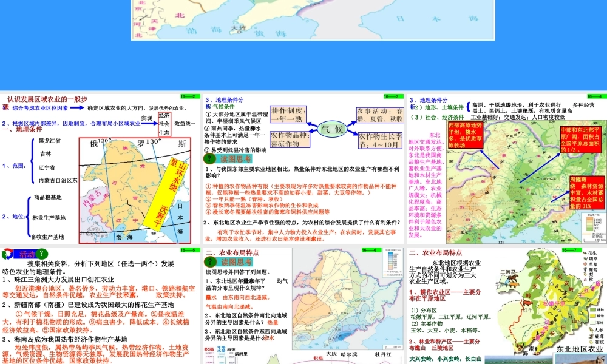Click the red 中部和东北部平原广阔 callout
The image size is (607, 364).
point(580,140)
